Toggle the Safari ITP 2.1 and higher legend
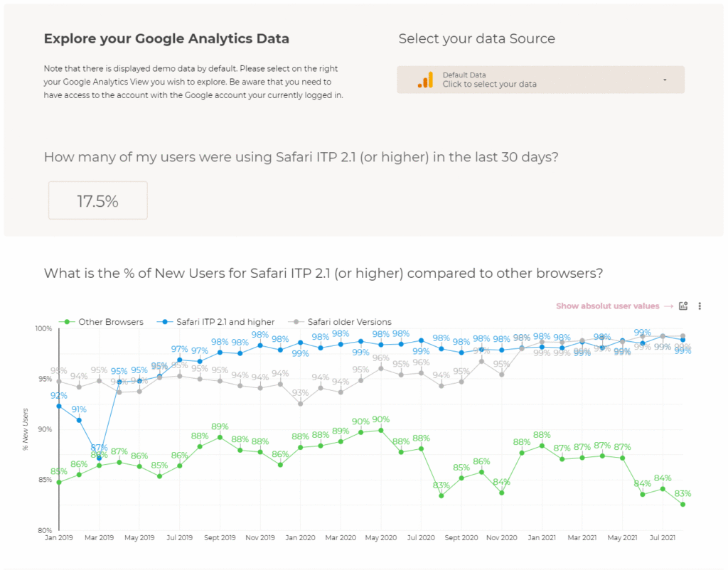This screenshot has height=570, width=728. (x=215, y=322)
